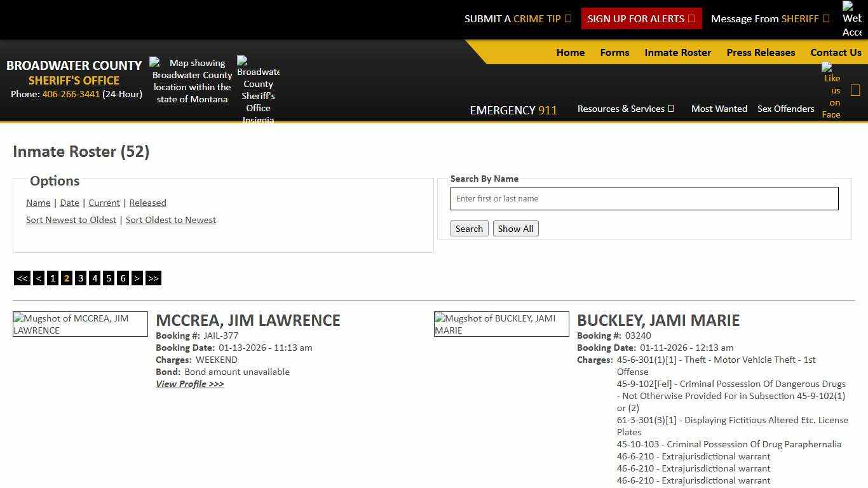Open the Inmate Roster menu item

(677, 52)
